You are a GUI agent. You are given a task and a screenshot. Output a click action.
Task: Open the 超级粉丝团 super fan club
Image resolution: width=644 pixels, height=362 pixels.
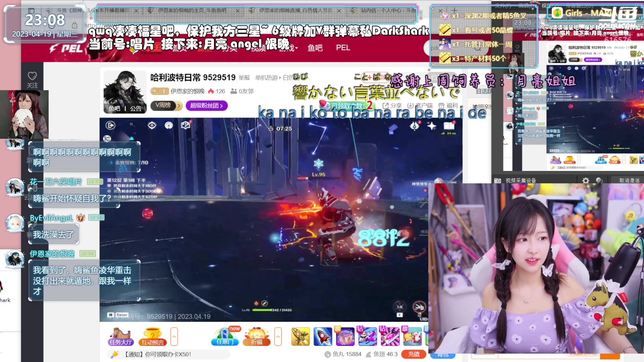point(207,106)
